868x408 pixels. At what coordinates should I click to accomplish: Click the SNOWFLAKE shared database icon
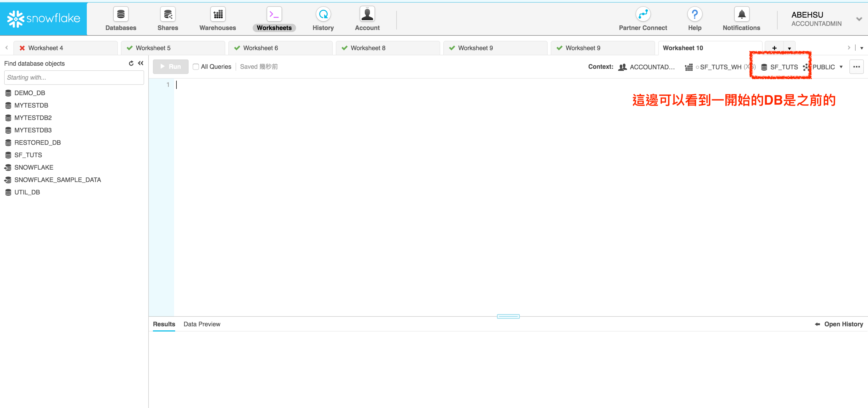pyautogui.click(x=8, y=168)
